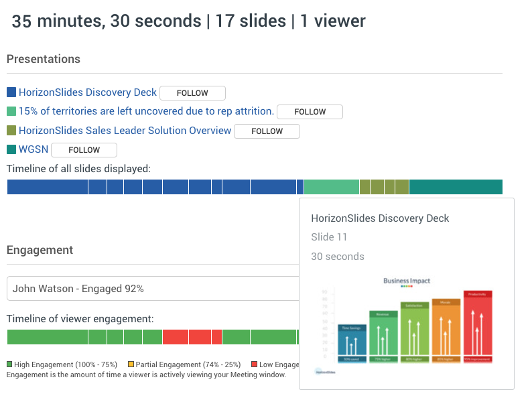The image size is (532, 406).
Task: Select the light green segment in slides timeline
Action: [332, 187]
